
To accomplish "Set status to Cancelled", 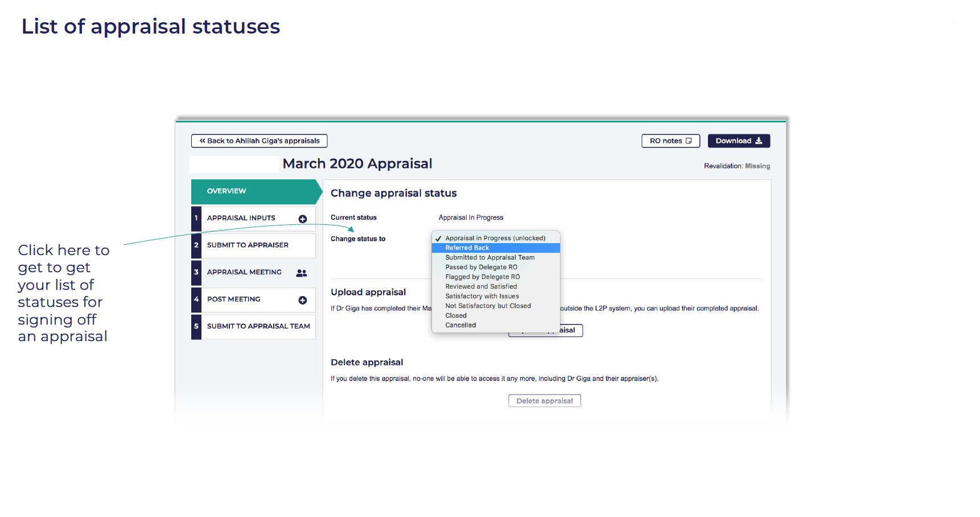I will [460, 325].
